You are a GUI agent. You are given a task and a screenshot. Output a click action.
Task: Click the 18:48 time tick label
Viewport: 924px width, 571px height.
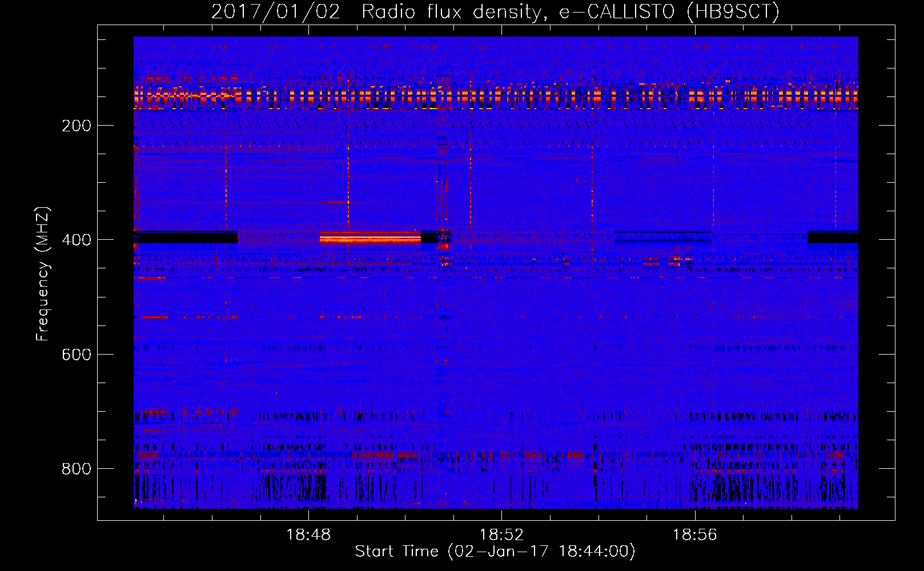point(308,535)
